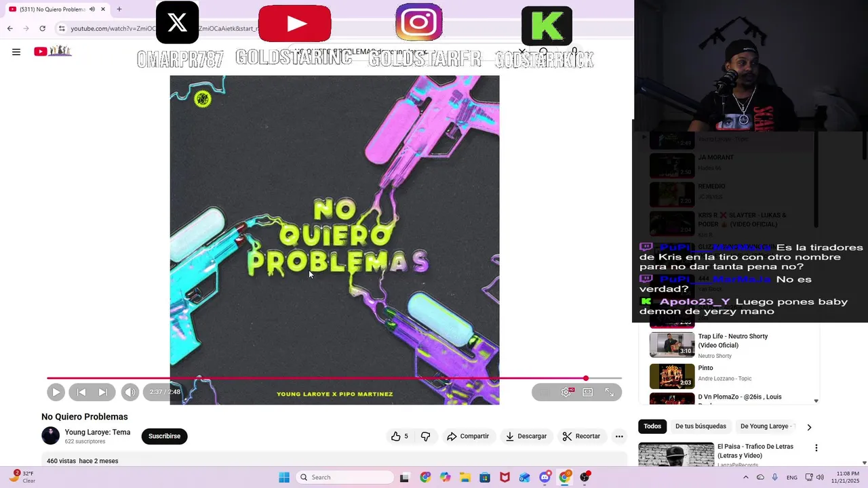The width and height of the screenshot is (868, 488).
Task: Go back in the browser
Action: [9, 28]
